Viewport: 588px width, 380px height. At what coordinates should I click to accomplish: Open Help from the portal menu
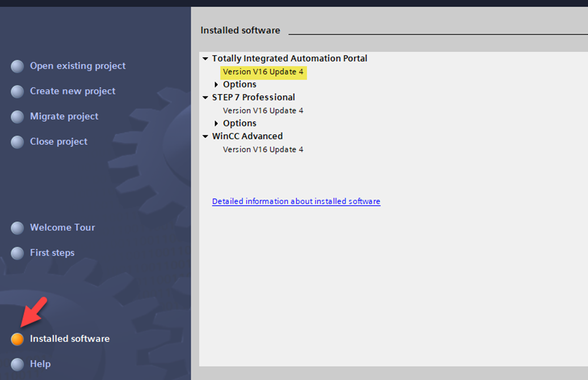(40, 364)
